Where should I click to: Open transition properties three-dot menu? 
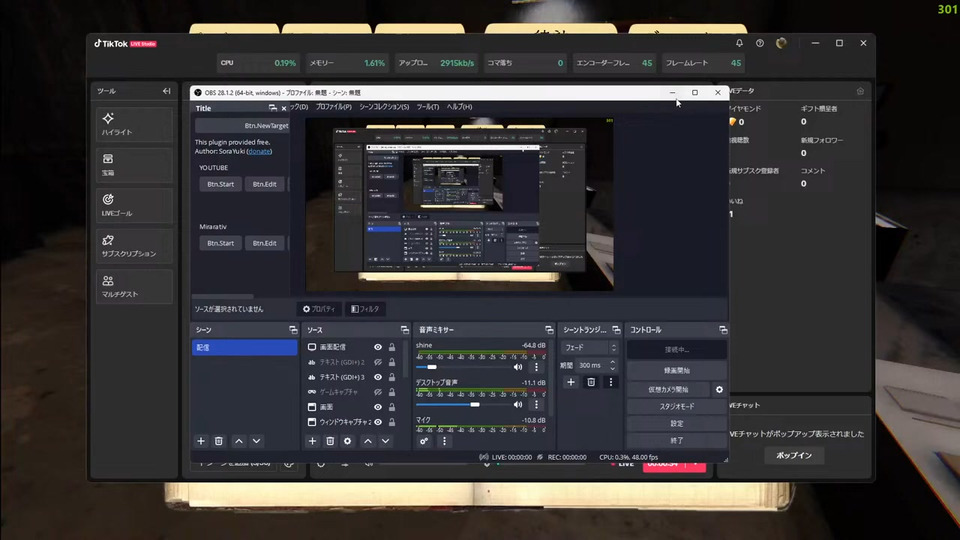[x=610, y=382]
